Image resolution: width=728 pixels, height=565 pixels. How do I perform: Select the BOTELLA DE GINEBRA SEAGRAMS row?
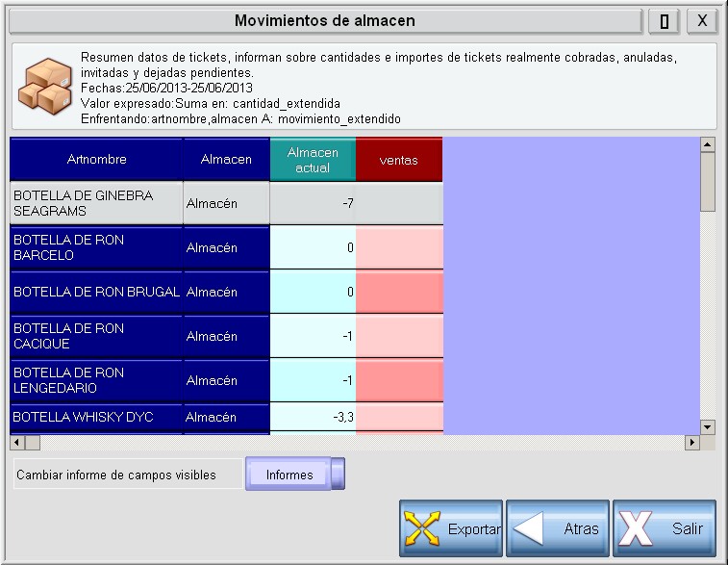pyautogui.click(x=96, y=203)
